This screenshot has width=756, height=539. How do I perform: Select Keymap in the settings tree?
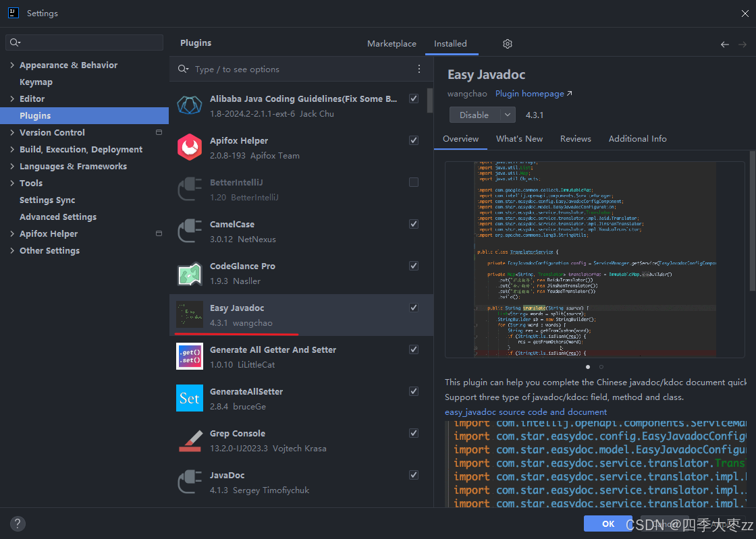click(x=36, y=82)
